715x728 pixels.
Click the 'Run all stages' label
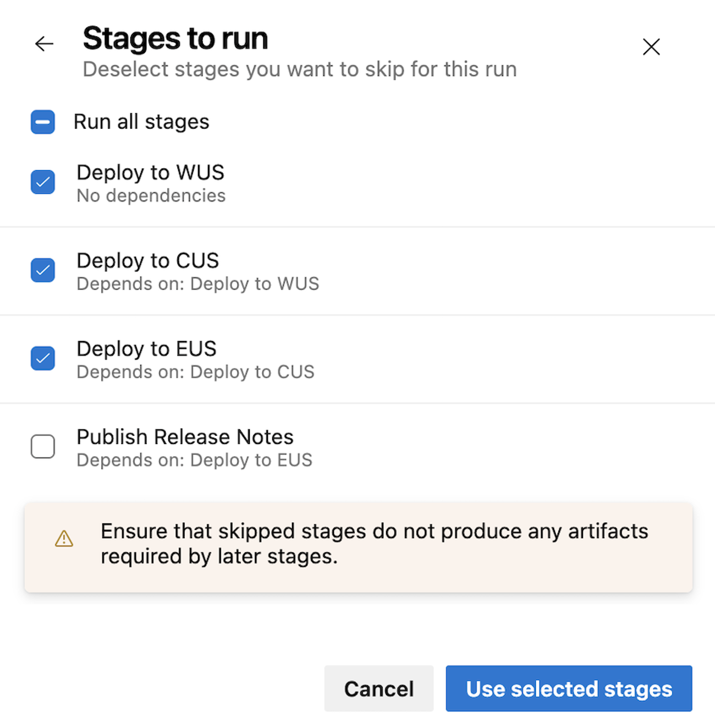pyautogui.click(x=141, y=122)
